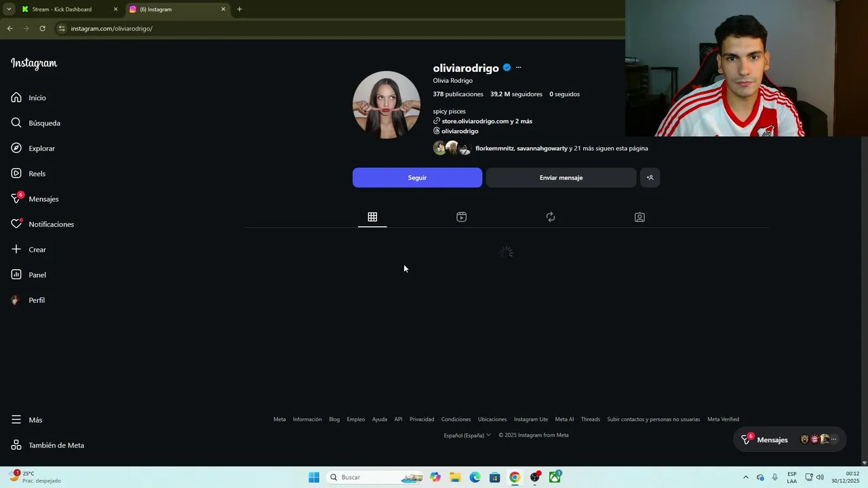Click the suggested similar accounts button
The height and width of the screenshot is (488, 868).
(x=650, y=178)
